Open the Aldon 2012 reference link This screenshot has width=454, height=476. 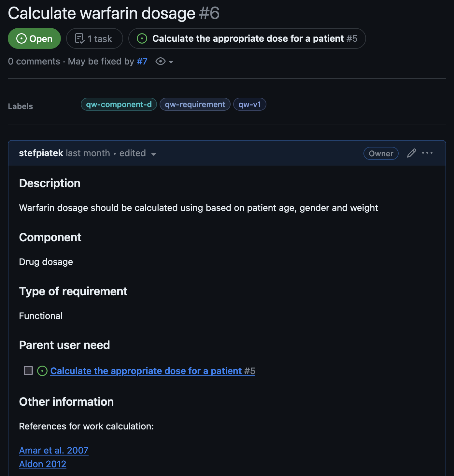(x=43, y=464)
